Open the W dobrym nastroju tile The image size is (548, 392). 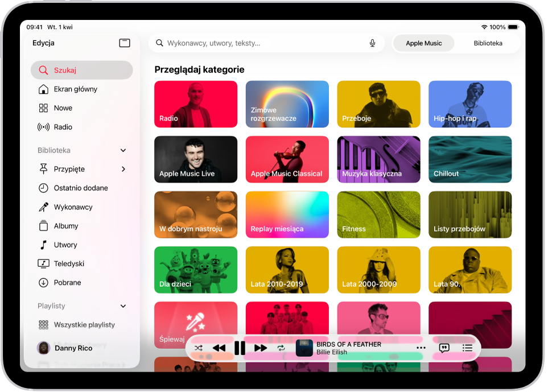[x=196, y=214]
